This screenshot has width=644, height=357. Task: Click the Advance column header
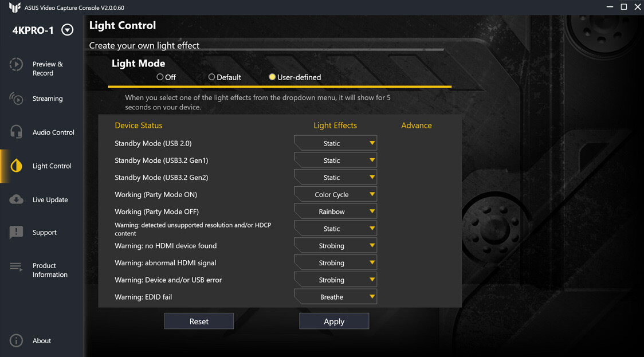click(x=416, y=125)
